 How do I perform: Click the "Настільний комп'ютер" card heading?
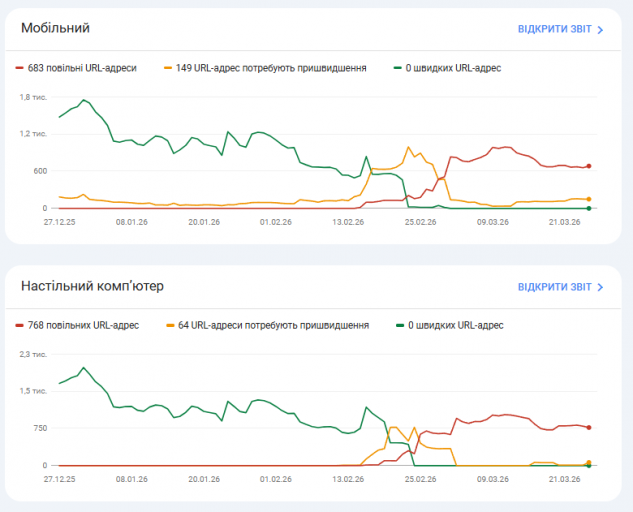pyautogui.click(x=93, y=286)
